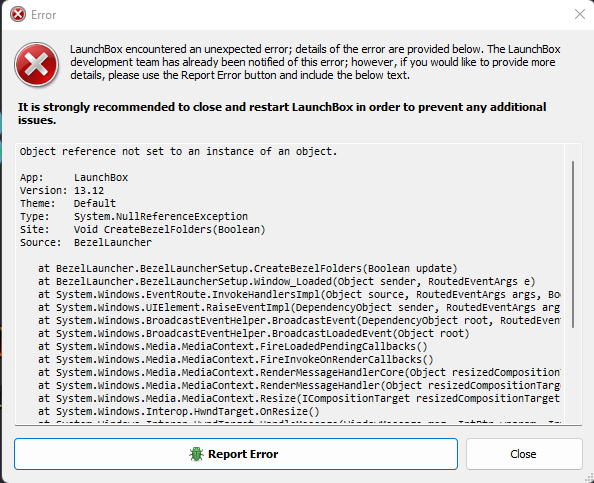Image resolution: width=594 pixels, height=483 pixels.
Task: Click the MediaContext.RenderMessageHandler(Object resizedCompositionTarg stack line
Action: tap(299, 386)
